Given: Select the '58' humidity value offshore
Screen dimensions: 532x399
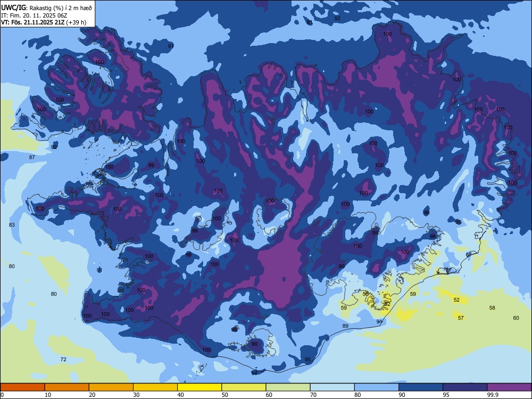Looking at the screenshot, I should point(492,307).
